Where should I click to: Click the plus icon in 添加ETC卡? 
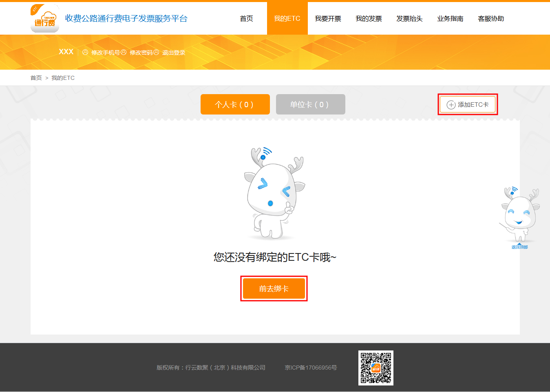(x=451, y=105)
